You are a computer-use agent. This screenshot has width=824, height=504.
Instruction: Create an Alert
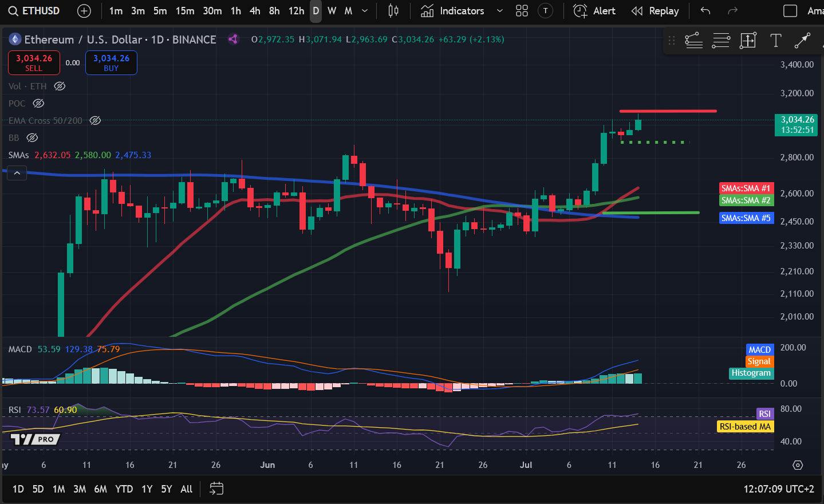coord(594,11)
